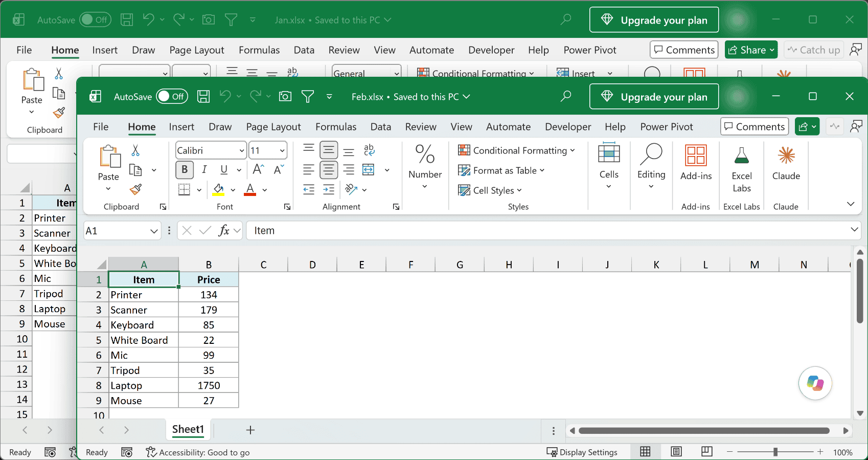Toggle AutoSave switch in Feb.xlsx
This screenshot has height=460, width=868.
tap(172, 96)
